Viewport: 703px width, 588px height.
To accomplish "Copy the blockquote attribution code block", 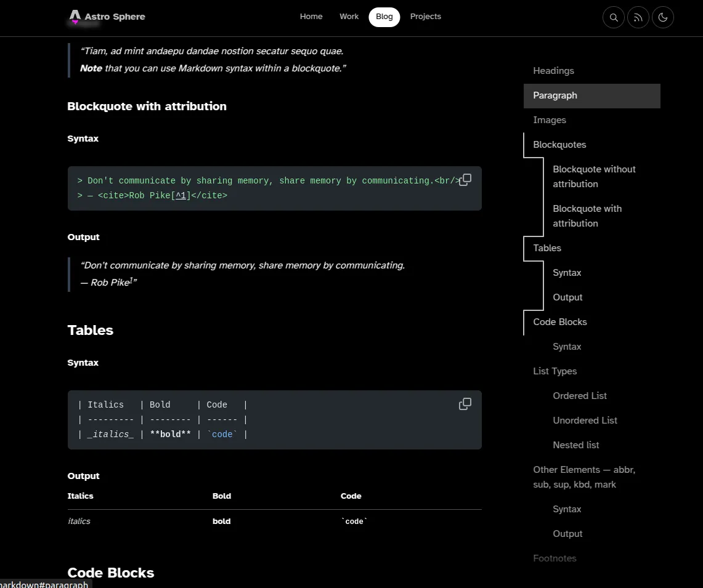I will coord(465,180).
